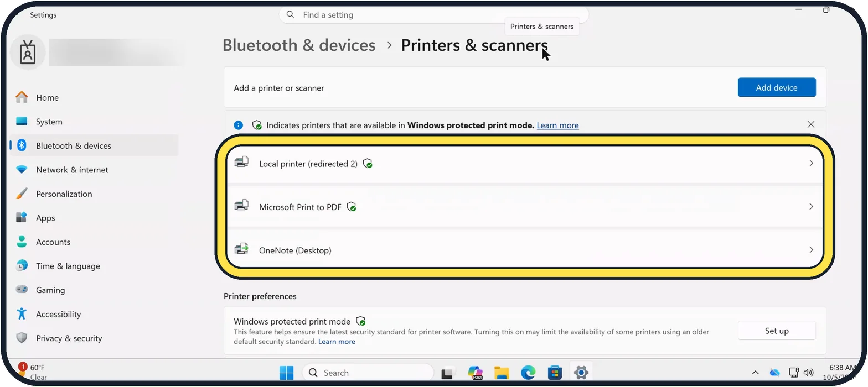Screen dimensions: 868x387
Task: Open Task View from the taskbar
Action: [448, 373]
